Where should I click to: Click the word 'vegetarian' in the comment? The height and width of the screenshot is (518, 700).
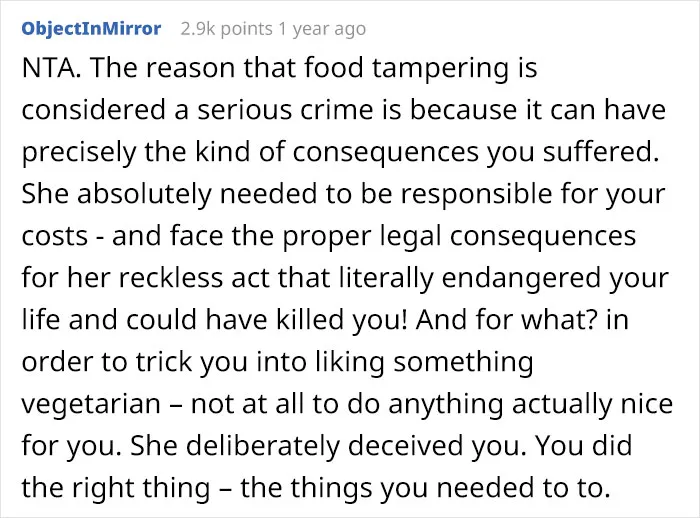click(91, 404)
